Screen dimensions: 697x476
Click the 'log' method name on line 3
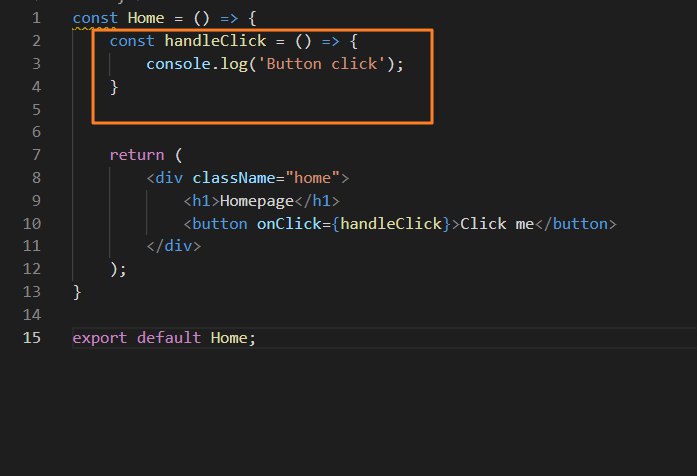(234, 64)
